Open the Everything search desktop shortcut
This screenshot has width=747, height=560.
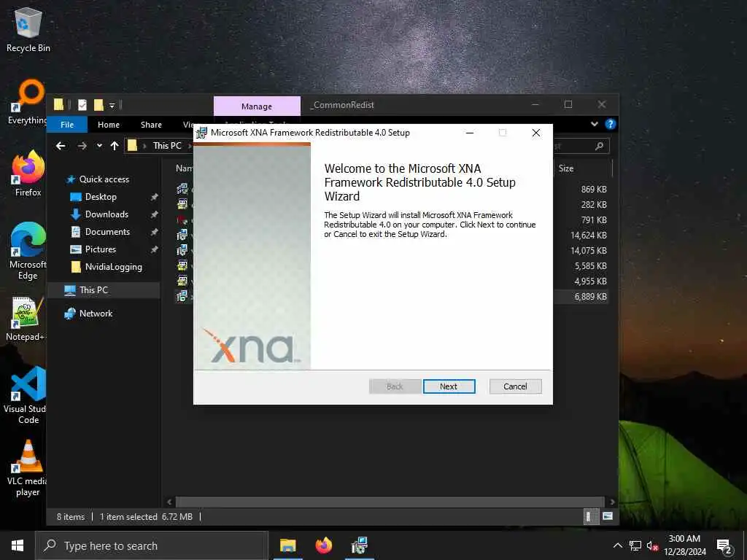28,102
